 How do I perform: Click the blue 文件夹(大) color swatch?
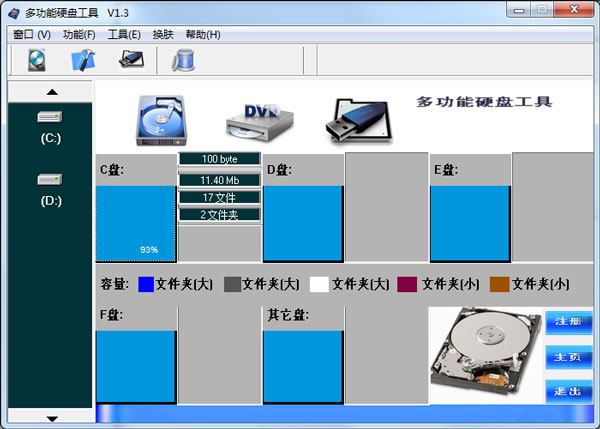click(146, 285)
